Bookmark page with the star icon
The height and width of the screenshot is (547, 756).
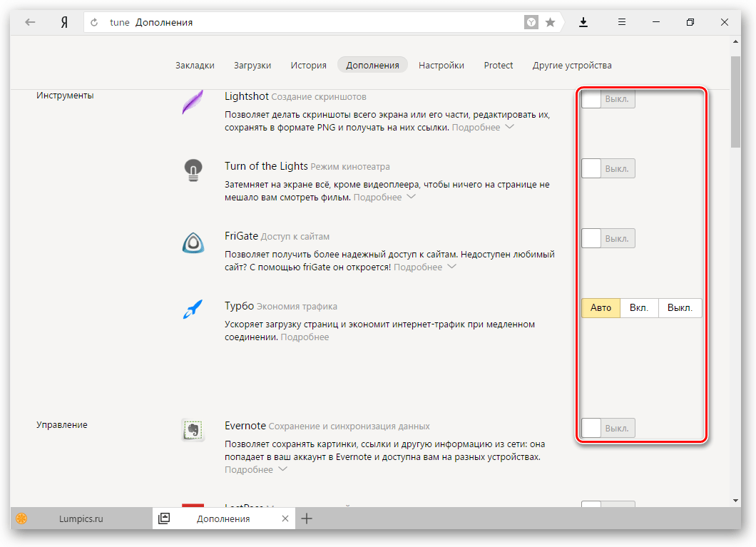point(550,22)
